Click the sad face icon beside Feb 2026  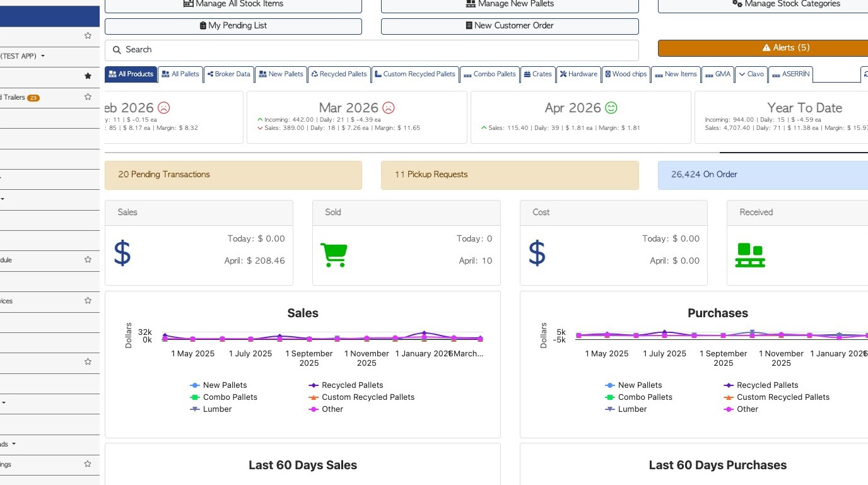point(164,108)
